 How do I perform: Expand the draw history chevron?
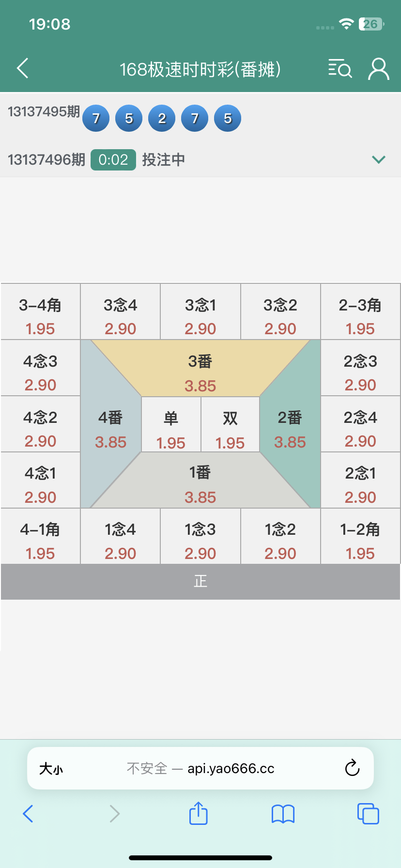click(x=378, y=159)
